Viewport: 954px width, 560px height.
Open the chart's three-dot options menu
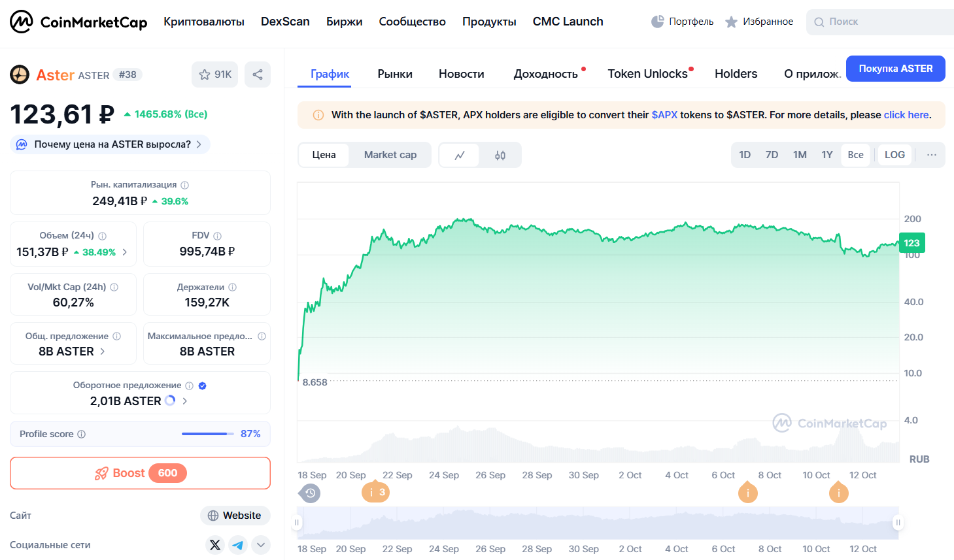[x=931, y=155]
